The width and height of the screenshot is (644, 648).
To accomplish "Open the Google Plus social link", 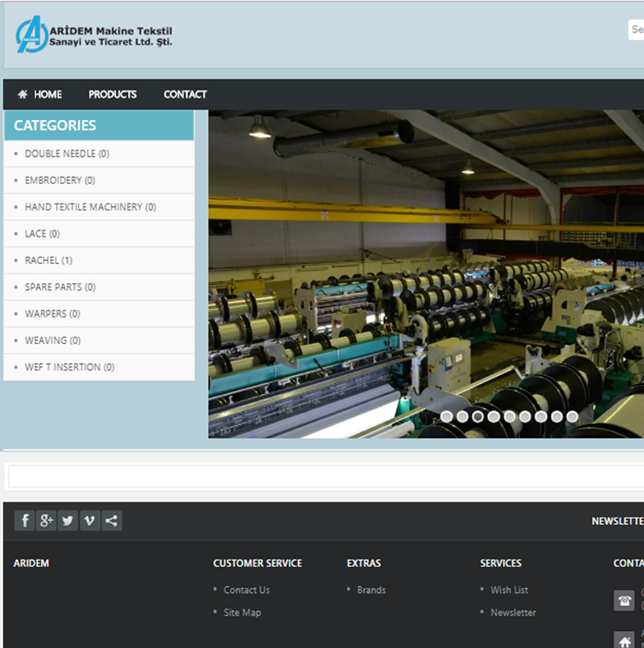I will click(x=46, y=521).
